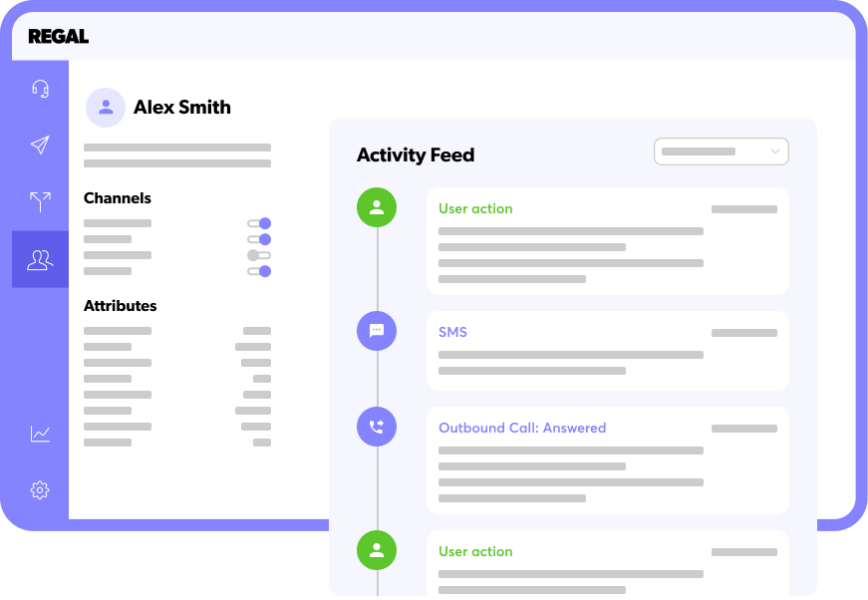This screenshot has width=868, height=600.
Task: Click Alex Smith's profile avatar
Action: coord(106,108)
